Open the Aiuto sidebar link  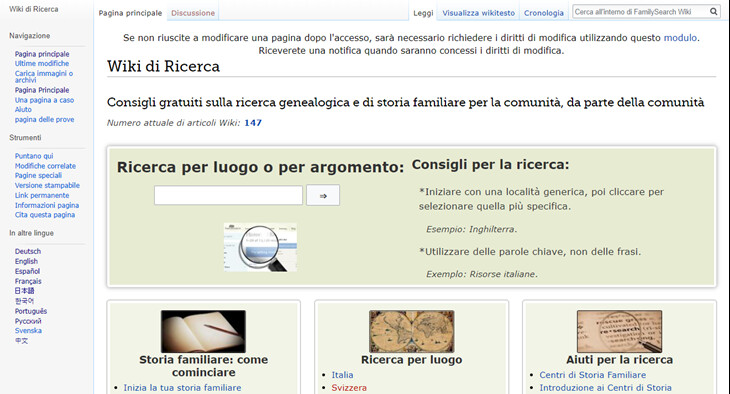[x=23, y=109]
